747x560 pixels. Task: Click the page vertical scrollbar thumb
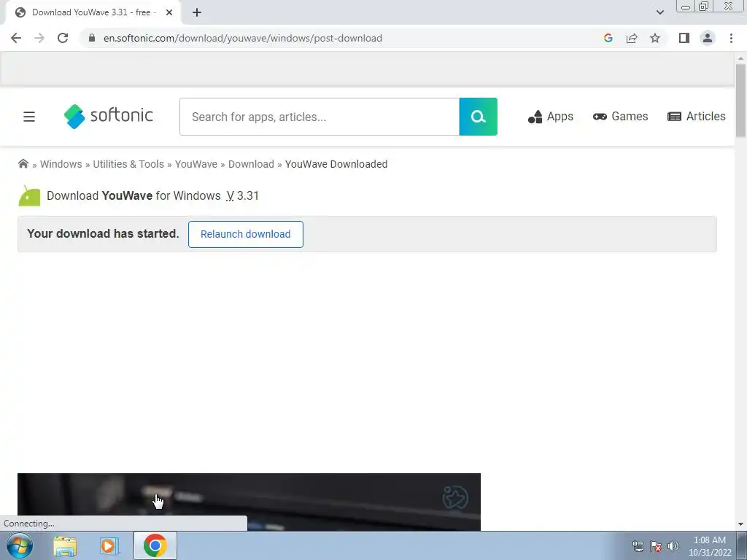pyautogui.click(x=740, y=100)
